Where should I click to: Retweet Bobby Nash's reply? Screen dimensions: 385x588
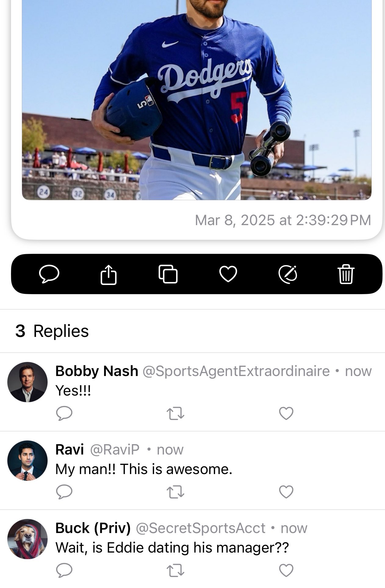click(x=175, y=414)
